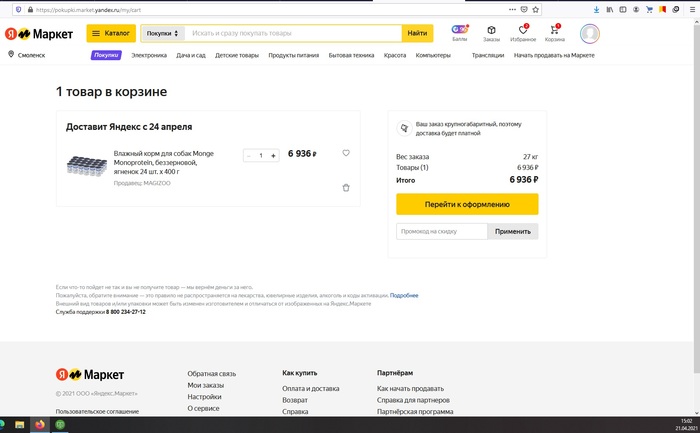700x433 pixels.
Task: Add dog food to favorites with heart icon
Action: pos(346,153)
